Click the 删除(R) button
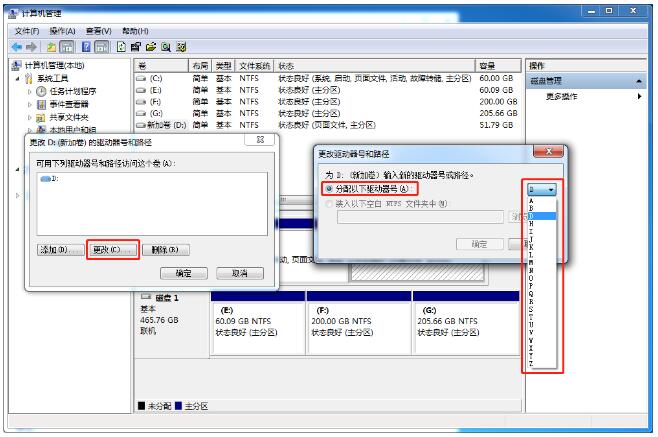The image size is (658, 437). pos(166,250)
